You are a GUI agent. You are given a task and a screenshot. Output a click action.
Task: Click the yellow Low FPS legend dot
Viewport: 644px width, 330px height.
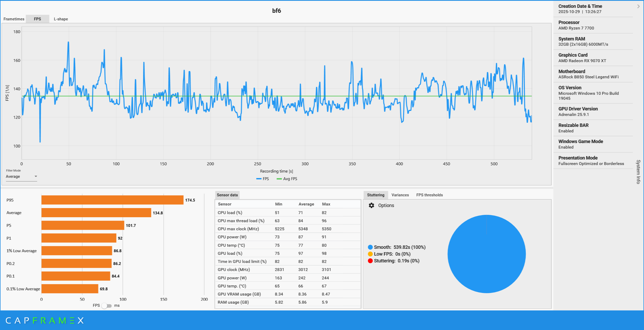pos(370,254)
